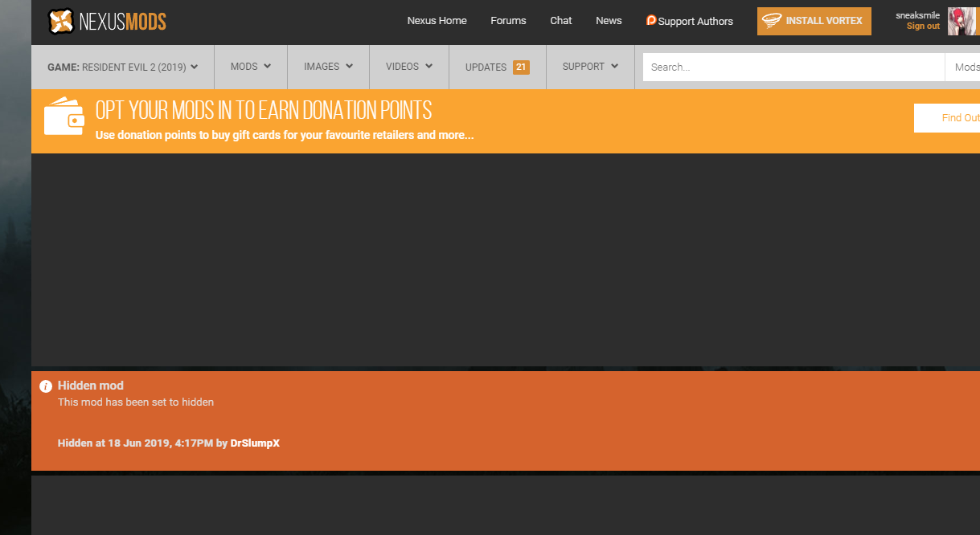Screen dimensions: 980x535
Task: Open the Updates menu item
Action: 497,67
